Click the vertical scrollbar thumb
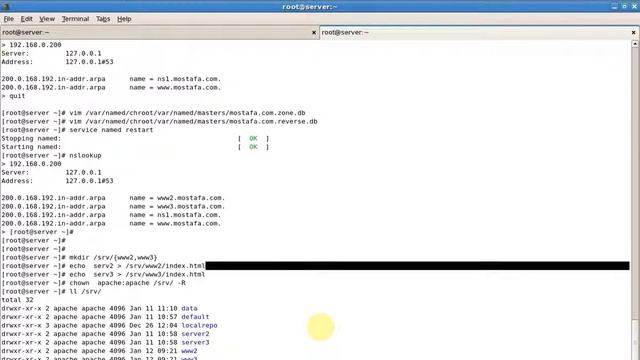Image resolution: width=640 pixels, height=360 pixels. [635, 340]
